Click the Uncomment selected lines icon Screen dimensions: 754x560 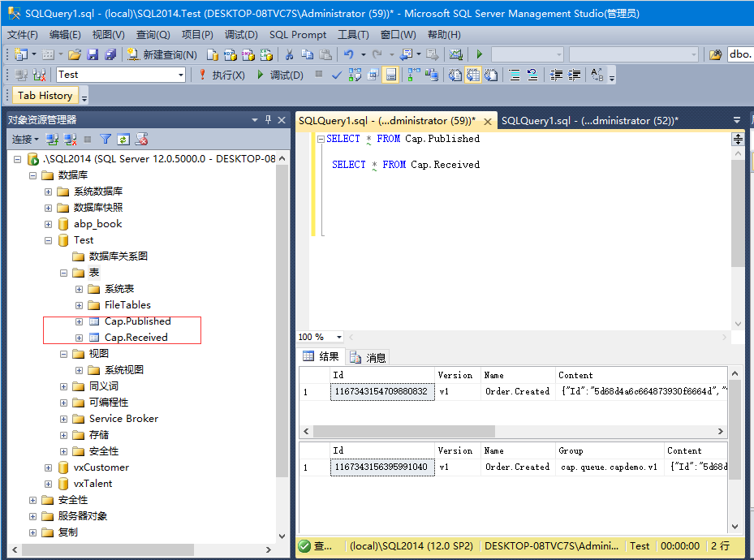pos(532,75)
